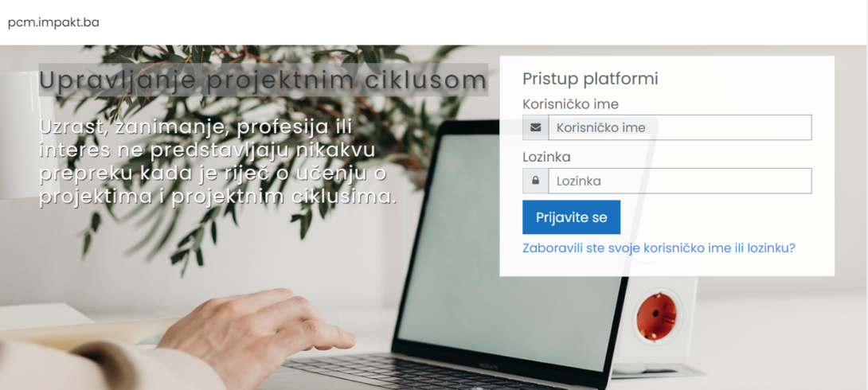Click the padlock icon beside the password field
The height and width of the screenshot is (390, 868).
535,181
